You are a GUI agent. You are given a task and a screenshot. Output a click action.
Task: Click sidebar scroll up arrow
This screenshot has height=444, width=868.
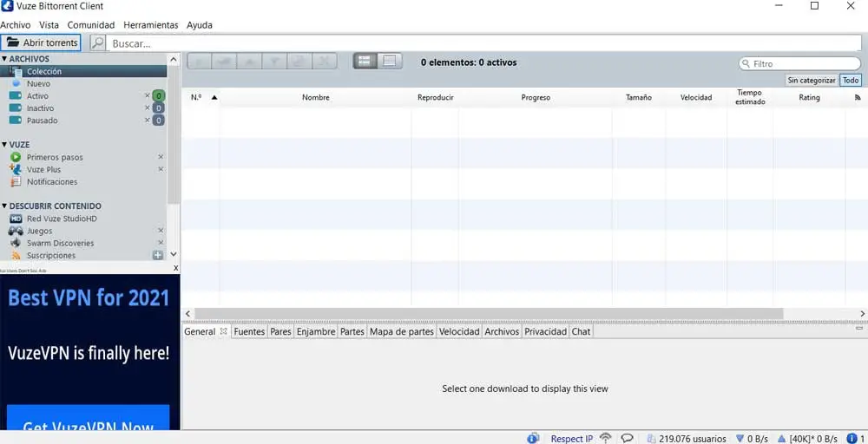(x=174, y=59)
